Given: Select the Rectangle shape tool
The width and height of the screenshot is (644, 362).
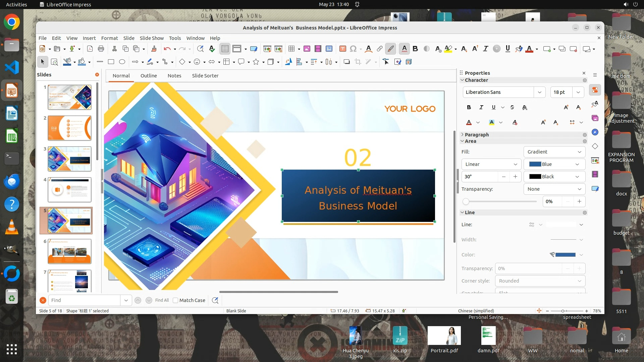Looking at the screenshot, I should pyautogui.click(x=111, y=62).
